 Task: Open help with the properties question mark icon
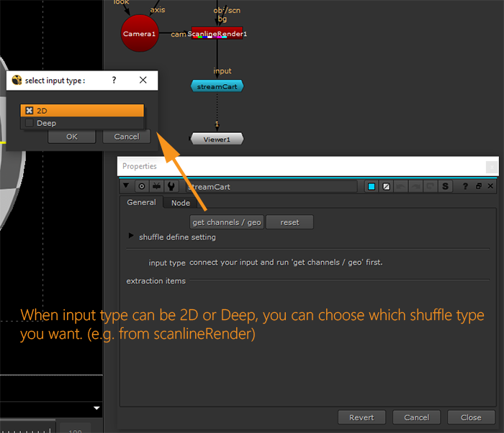coord(465,187)
